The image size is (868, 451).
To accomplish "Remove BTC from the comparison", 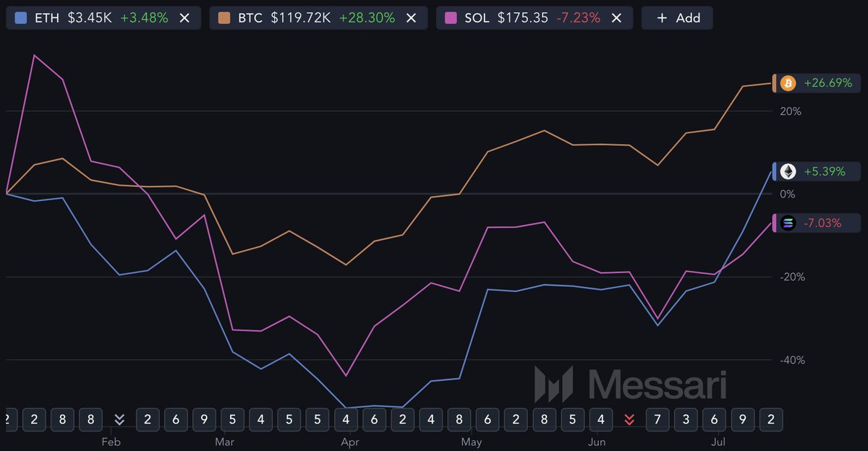I will point(411,18).
